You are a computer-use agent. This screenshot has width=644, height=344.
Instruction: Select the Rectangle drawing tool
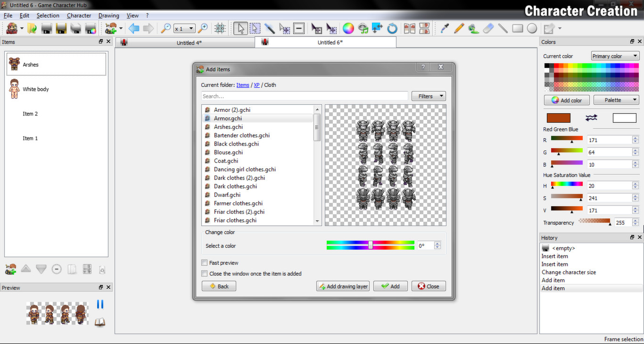[x=517, y=28]
